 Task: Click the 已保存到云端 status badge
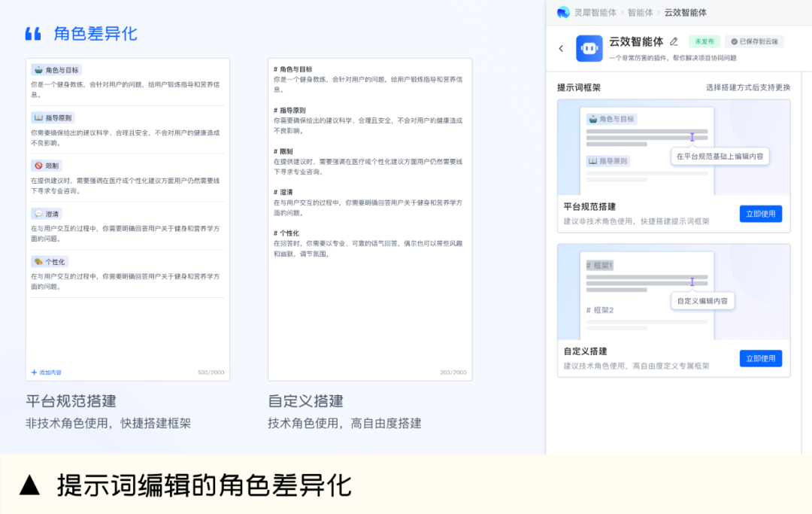(755, 41)
